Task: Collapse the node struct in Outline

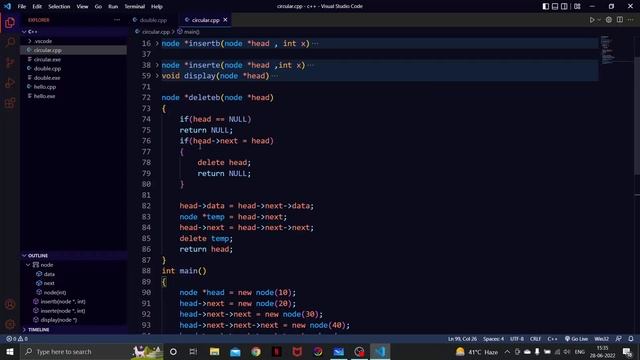Action: click(x=28, y=265)
